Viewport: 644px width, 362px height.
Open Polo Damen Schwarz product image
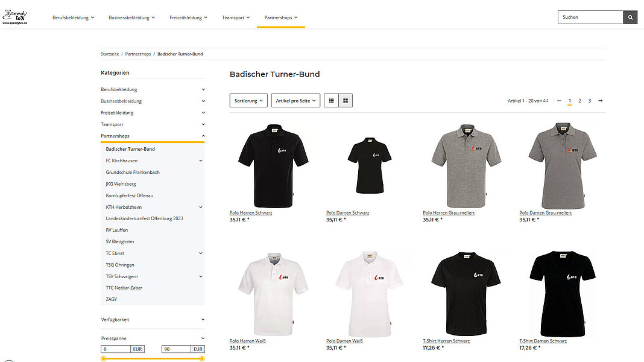370,165
